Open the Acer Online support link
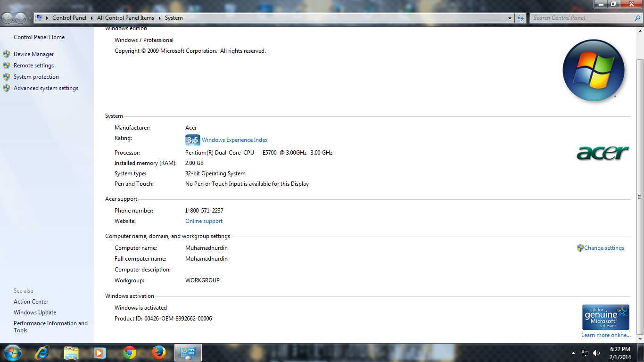This screenshot has width=644, height=362. click(204, 221)
